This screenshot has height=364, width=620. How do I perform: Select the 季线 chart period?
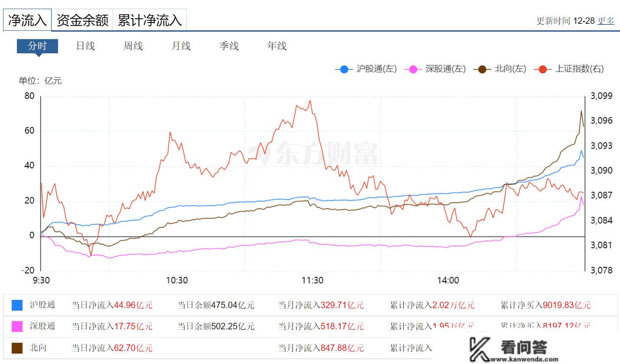(x=229, y=46)
